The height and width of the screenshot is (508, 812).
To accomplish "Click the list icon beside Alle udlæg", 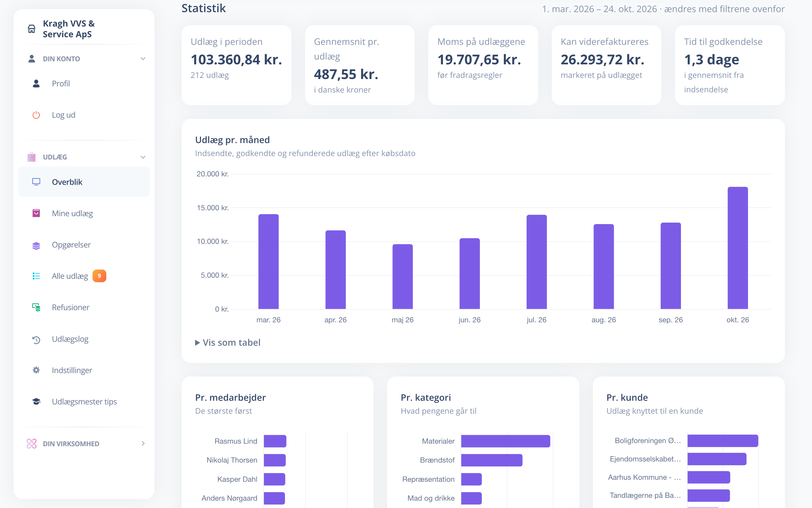I will click(x=36, y=276).
